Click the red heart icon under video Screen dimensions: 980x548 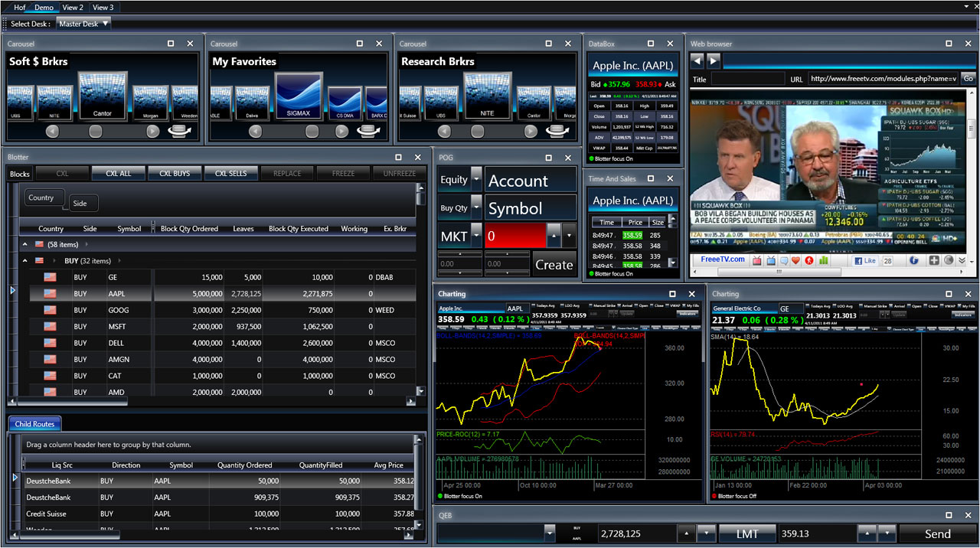(x=795, y=260)
